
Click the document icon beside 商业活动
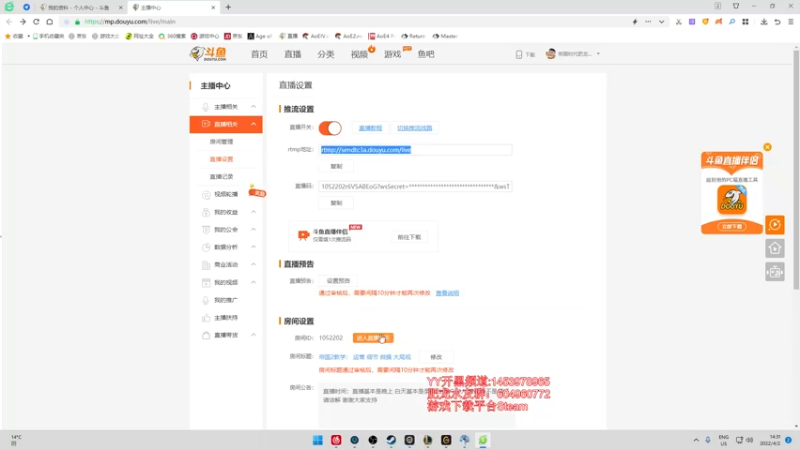(206, 265)
